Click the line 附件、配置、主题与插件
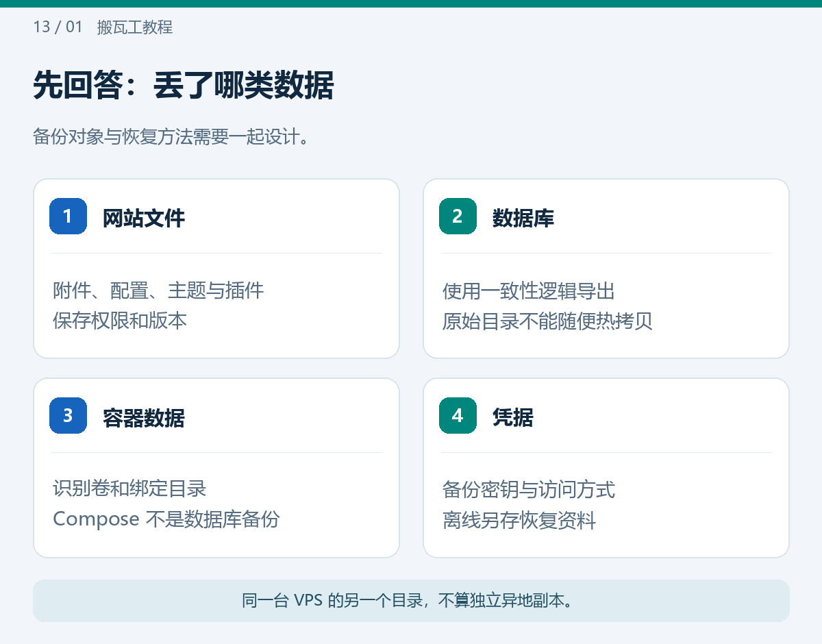This screenshot has height=644, width=822. pyautogui.click(x=158, y=290)
